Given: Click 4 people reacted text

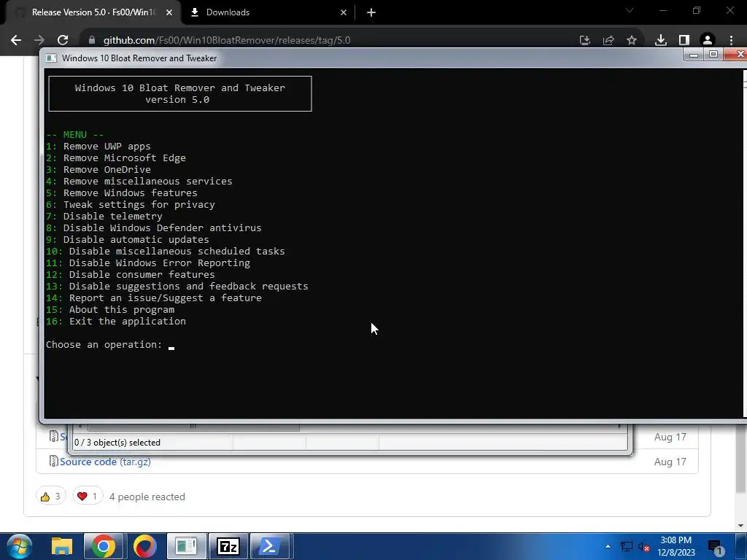Looking at the screenshot, I should pyautogui.click(x=147, y=497).
